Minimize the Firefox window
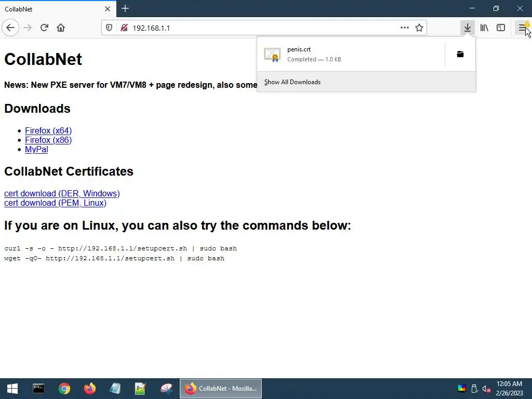This screenshot has height=399, width=532. pyautogui.click(x=472, y=8)
